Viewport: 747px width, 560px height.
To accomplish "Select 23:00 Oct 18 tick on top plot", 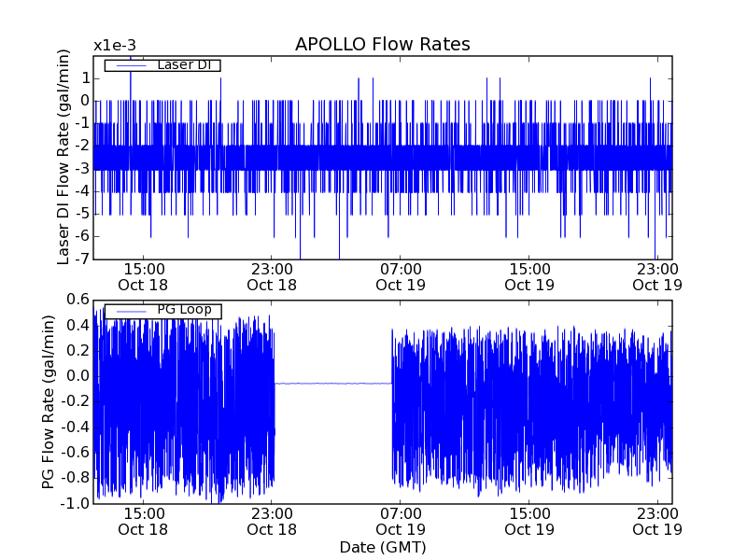I will tap(272, 276).
